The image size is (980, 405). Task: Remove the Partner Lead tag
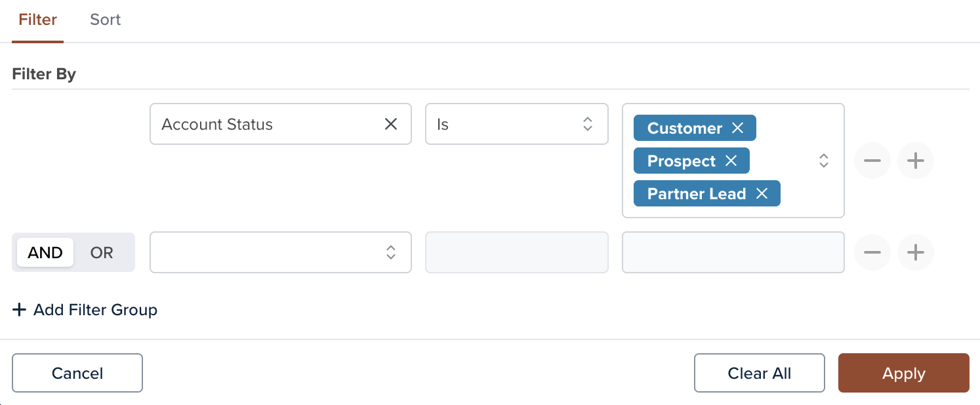click(x=762, y=194)
